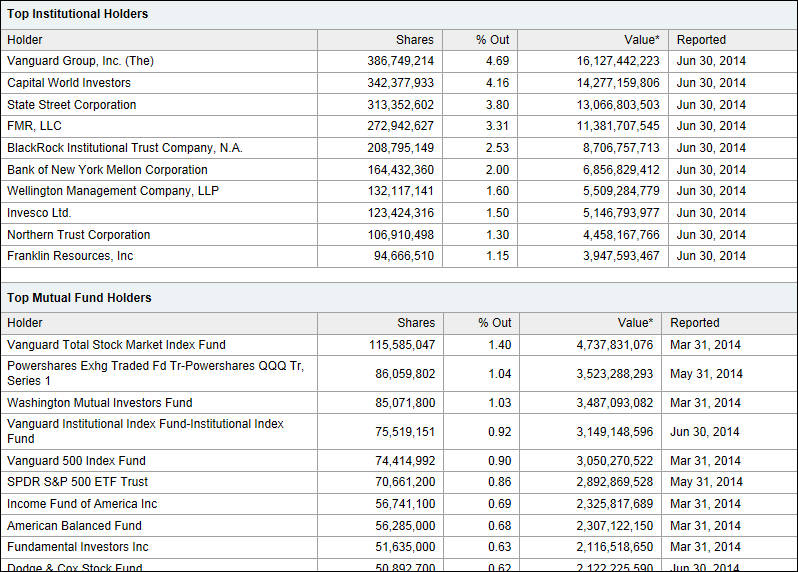The image size is (798, 572).
Task: Select mutual fund shares 86,059,802
Action: (x=405, y=374)
